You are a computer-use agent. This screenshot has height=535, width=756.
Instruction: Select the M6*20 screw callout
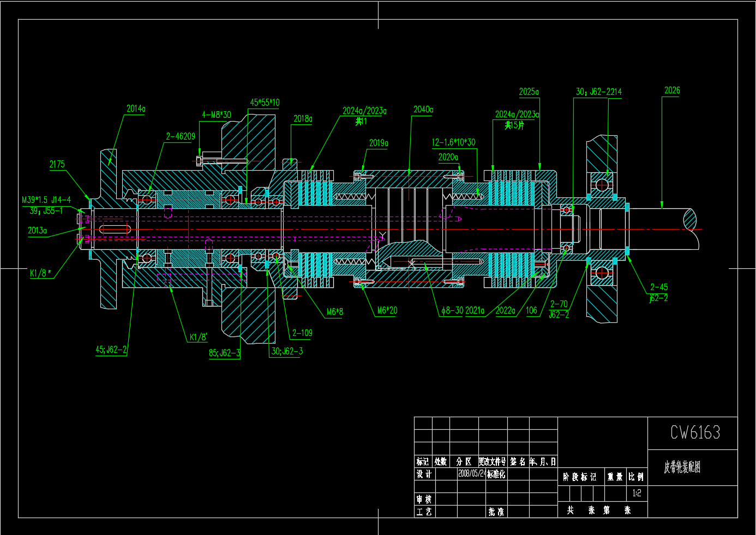coord(387,310)
